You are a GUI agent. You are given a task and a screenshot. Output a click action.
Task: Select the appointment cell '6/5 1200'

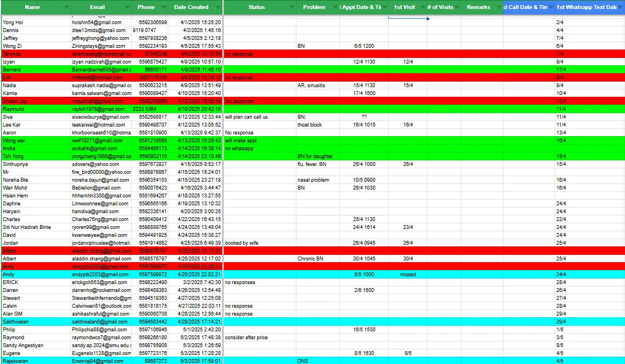(364, 46)
